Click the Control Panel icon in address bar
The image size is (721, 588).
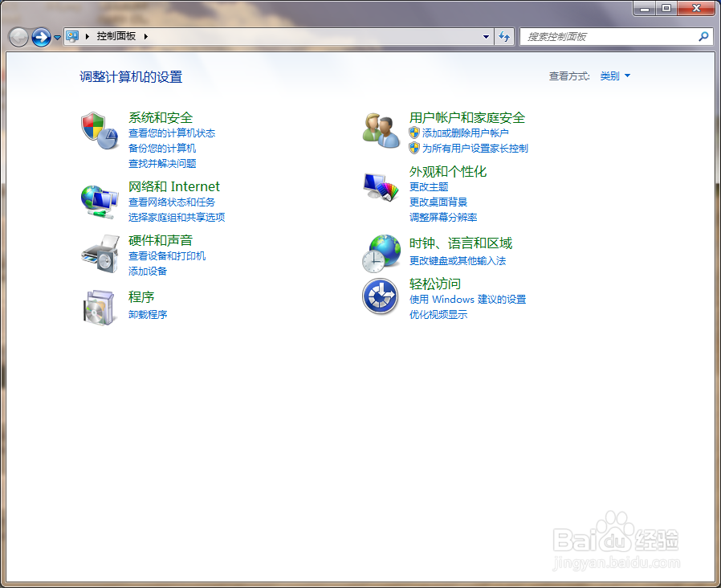[x=73, y=36]
